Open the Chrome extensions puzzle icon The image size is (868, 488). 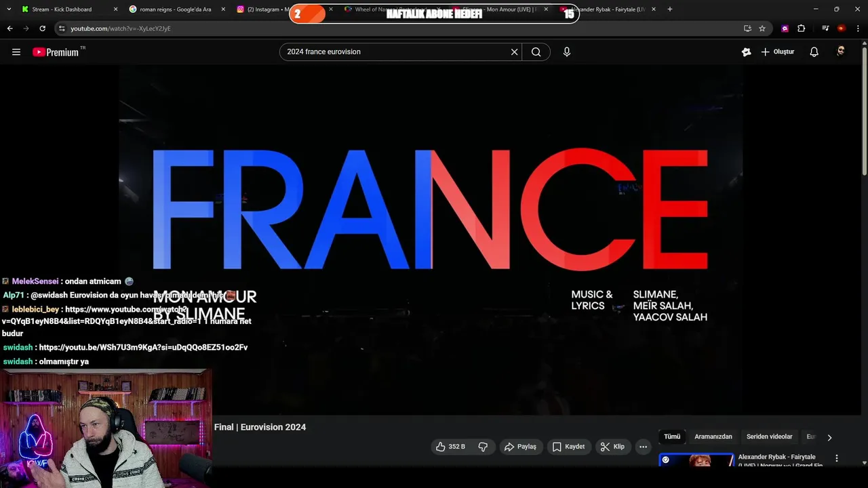802,28
